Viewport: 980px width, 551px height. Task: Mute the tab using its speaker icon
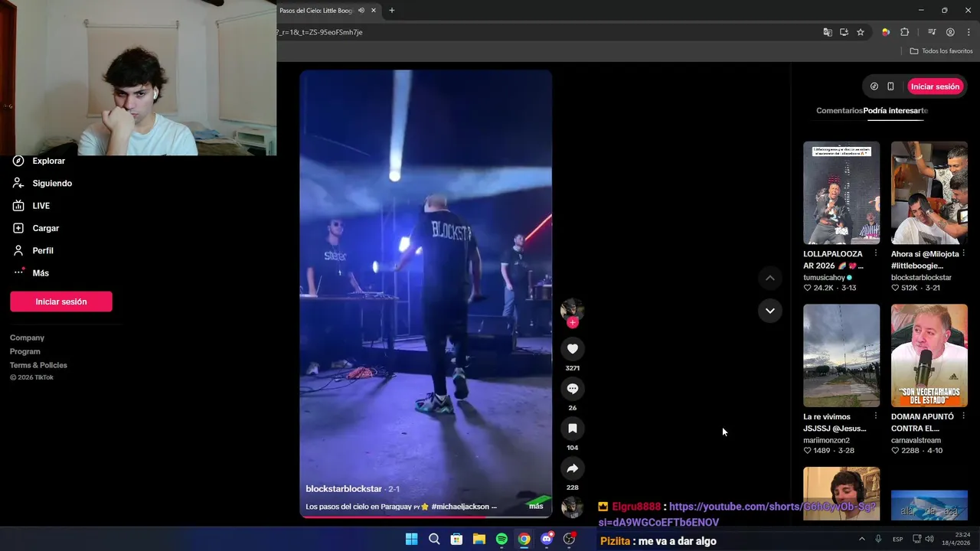pos(361,11)
